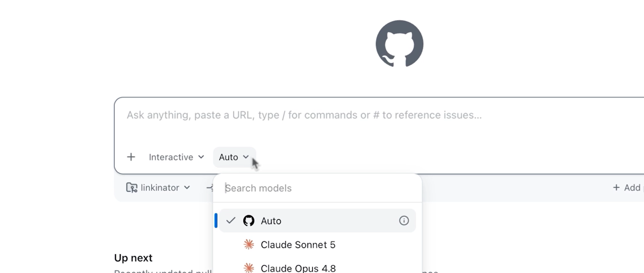Image resolution: width=644 pixels, height=273 pixels.
Task: Collapse the Auto model dropdown button
Action: [x=234, y=157]
